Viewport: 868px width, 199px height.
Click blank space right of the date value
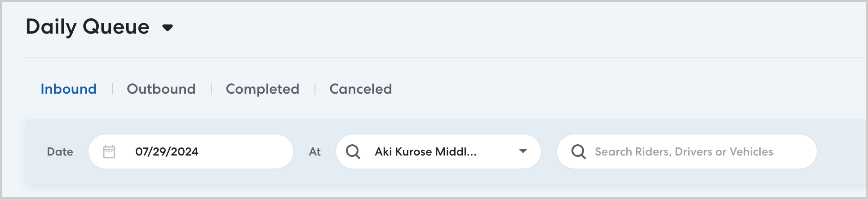(247, 151)
